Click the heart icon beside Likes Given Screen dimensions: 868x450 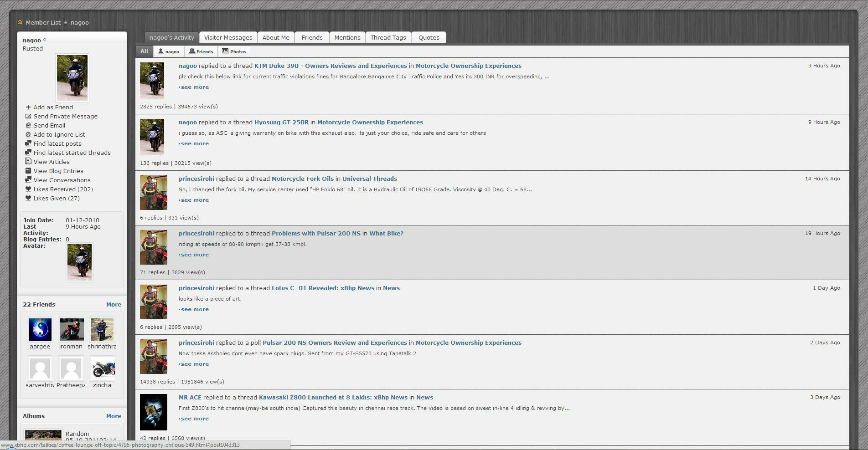(28, 198)
